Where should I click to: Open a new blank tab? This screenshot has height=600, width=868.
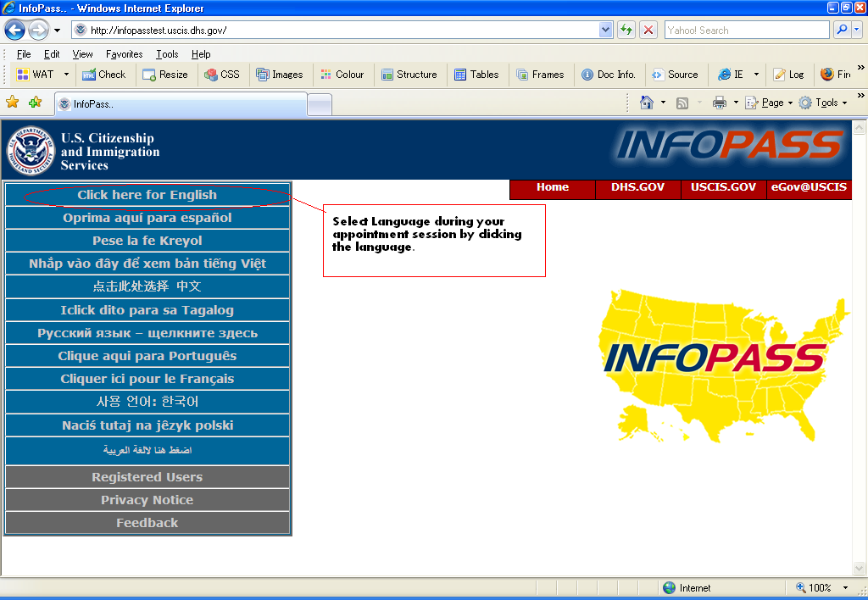[320, 104]
